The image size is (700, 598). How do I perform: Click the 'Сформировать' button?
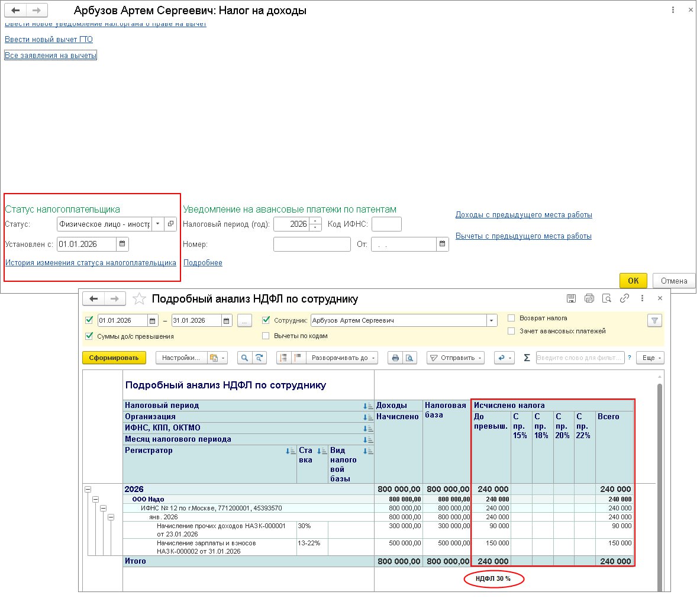[x=114, y=358]
